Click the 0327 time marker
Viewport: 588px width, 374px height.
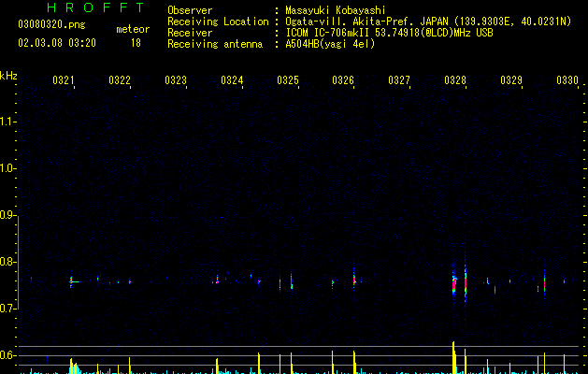coord(399,80)
